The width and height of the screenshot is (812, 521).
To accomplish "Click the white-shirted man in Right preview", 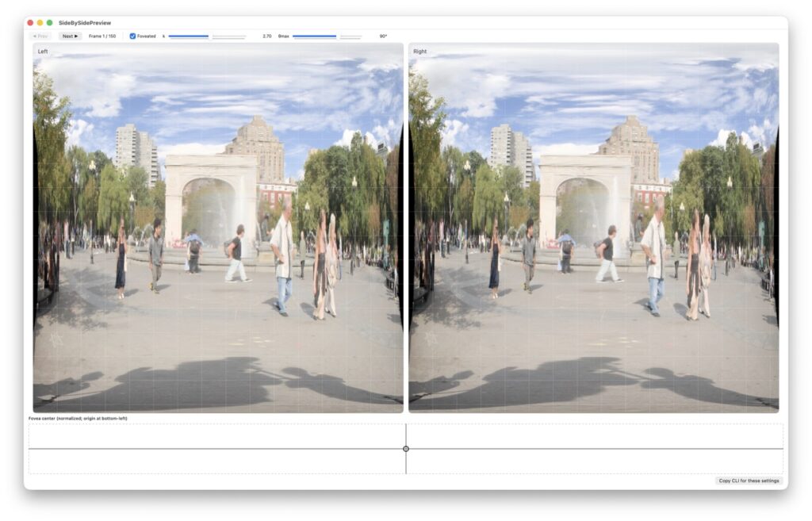I will click(x=654, y=254).
